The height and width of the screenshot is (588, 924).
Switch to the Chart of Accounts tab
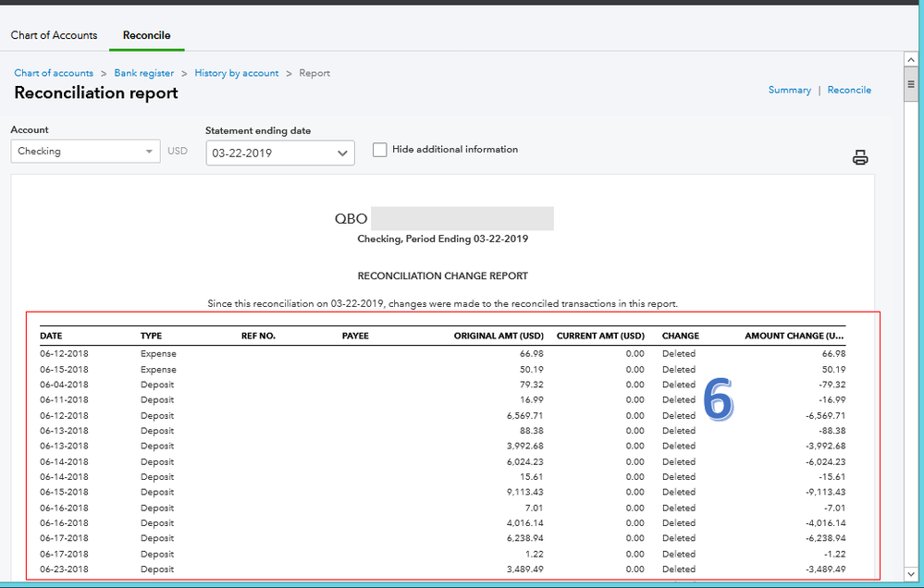[x=54, y=35]
